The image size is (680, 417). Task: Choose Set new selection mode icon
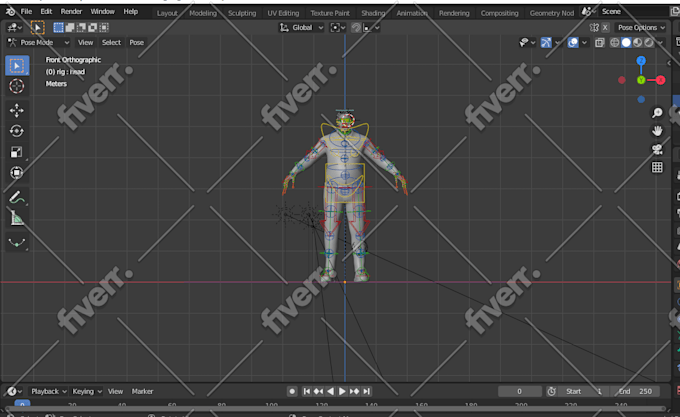point(59,28)
